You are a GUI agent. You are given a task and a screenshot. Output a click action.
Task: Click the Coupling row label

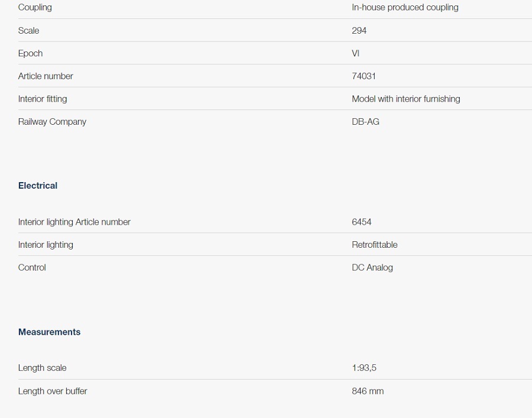click(35, 8)
